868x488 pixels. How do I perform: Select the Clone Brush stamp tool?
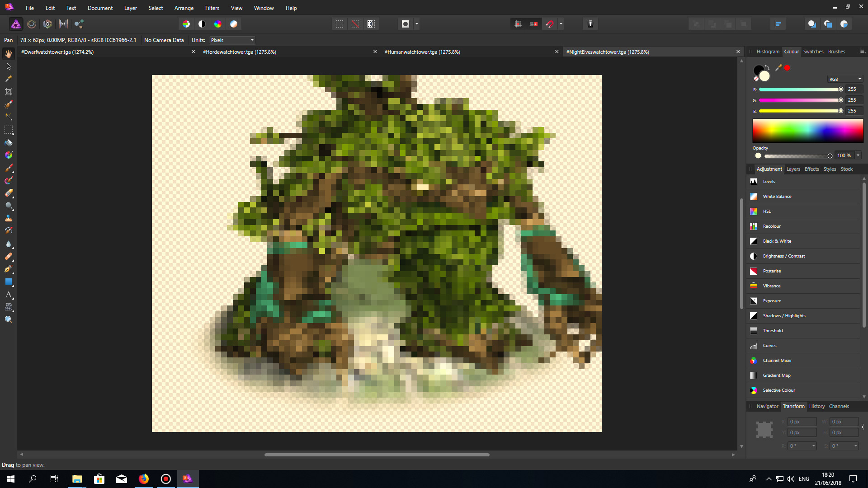pos(9,219)
